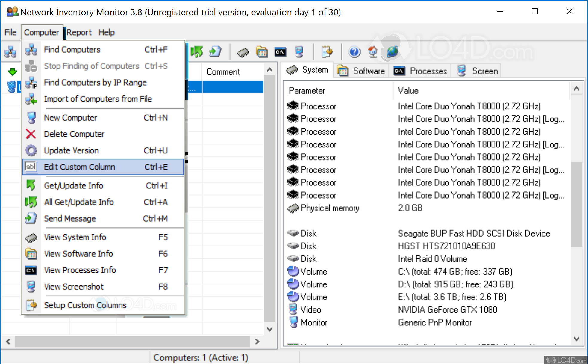
Task: Open the Report menu
Action: 79,32
